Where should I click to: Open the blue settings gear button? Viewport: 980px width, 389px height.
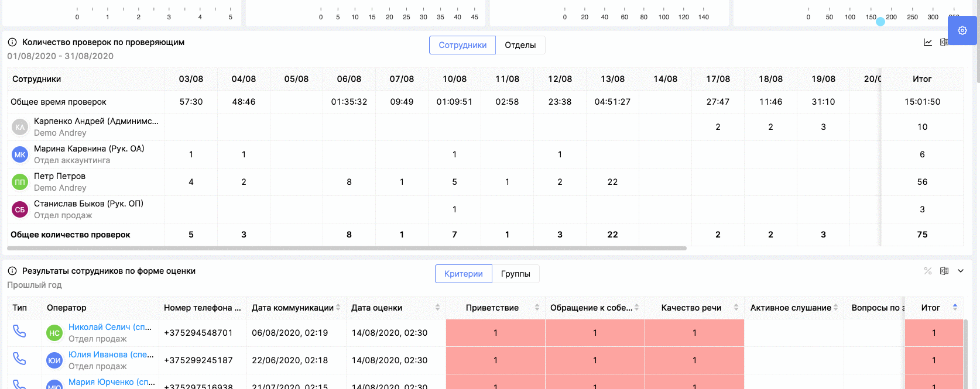[x=962, y=30]
